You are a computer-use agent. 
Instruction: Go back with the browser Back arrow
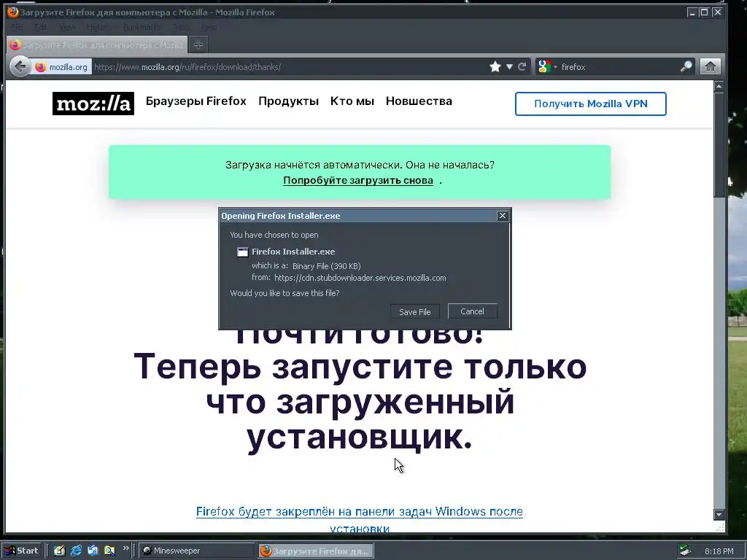tap(20, 66)
